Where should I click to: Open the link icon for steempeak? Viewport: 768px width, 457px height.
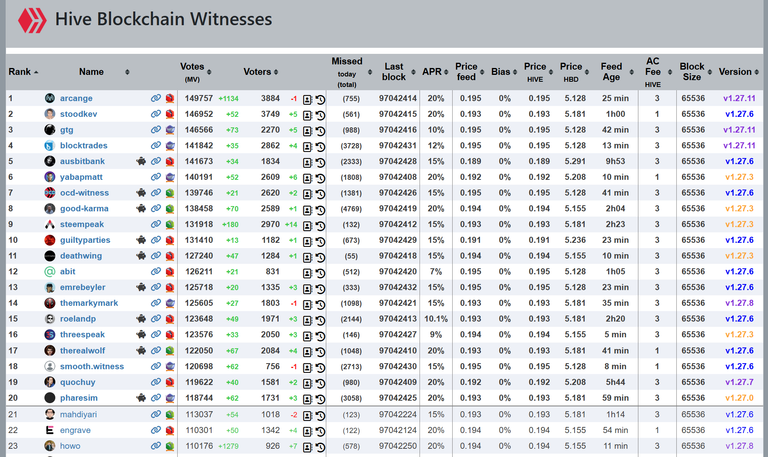pos(156,224)
